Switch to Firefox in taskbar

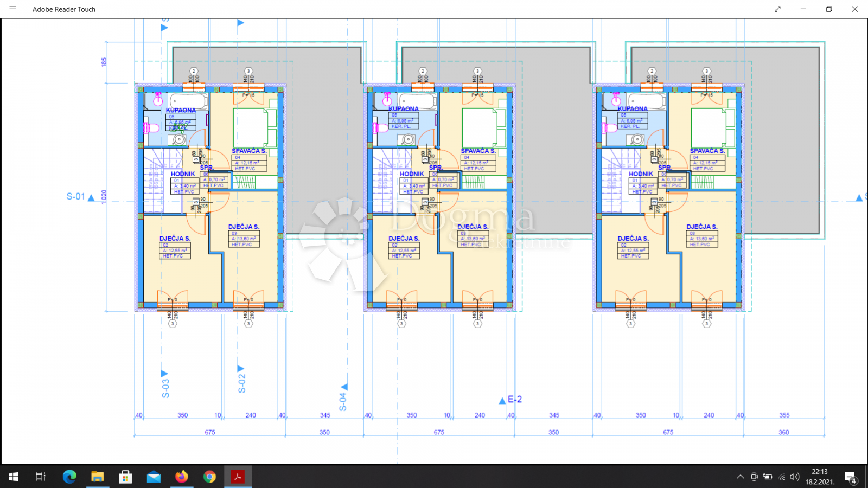point(182,477)
